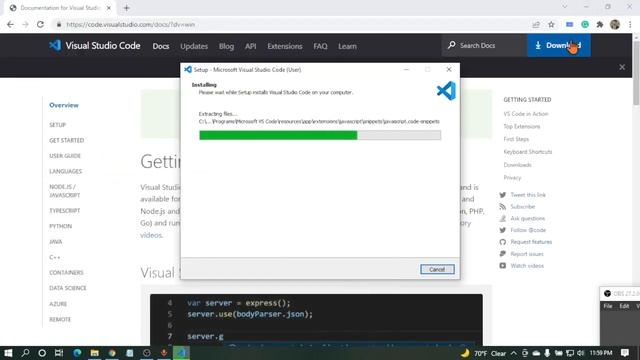Expand the JAVA sidebar section
The width and height of the screenshot is (640, 360).
(x=56, y=242)
